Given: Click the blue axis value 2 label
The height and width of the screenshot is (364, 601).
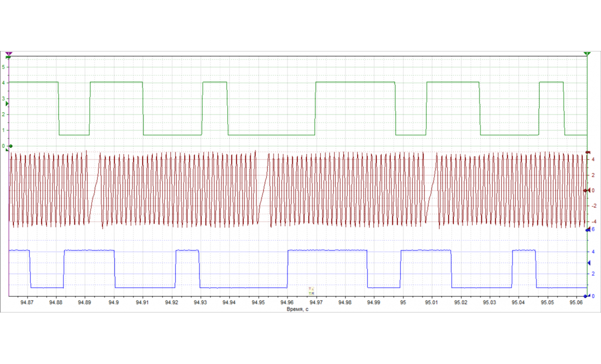Looking at the screenshot, I should coord(593,274).
